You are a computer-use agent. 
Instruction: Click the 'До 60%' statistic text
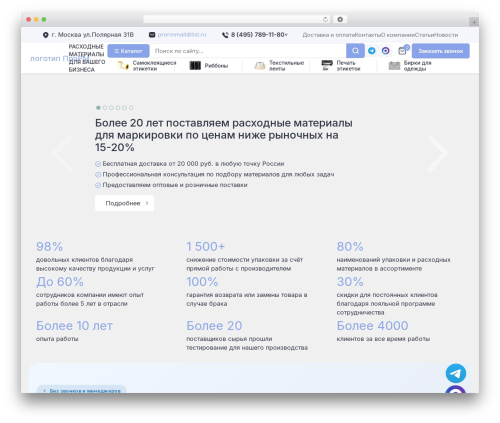[x=60, y=282]
